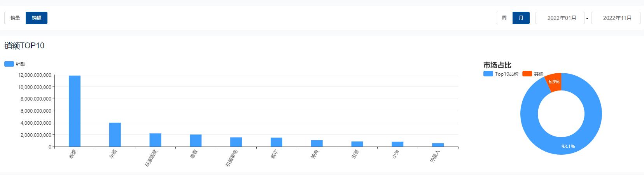The width and height of the screenshot is (644, 175).
Task: Click the 小米 bar
Action: (x=397, y=144)
